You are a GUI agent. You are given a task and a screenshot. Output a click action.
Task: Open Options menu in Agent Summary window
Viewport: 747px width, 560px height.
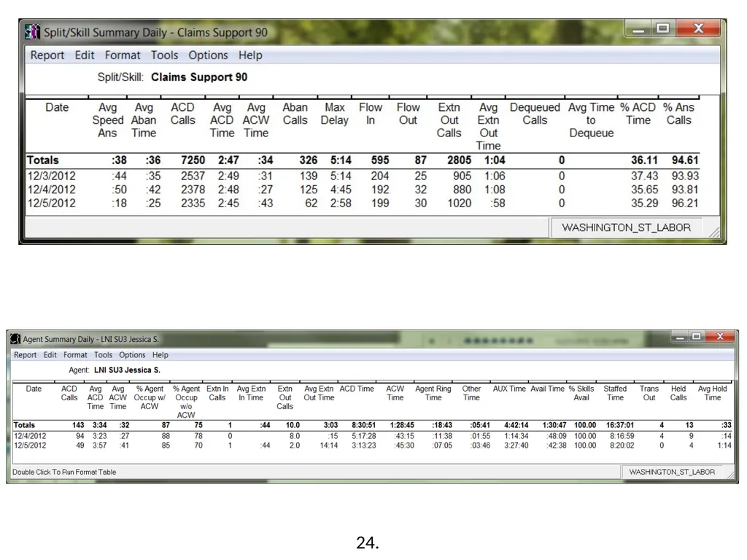click(132, 355)
